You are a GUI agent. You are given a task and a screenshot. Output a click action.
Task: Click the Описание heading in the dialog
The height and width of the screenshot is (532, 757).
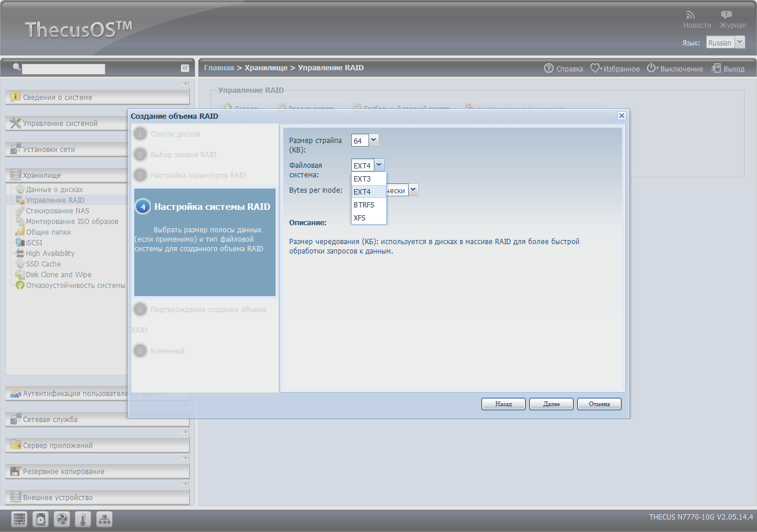[x=308, y=223]
